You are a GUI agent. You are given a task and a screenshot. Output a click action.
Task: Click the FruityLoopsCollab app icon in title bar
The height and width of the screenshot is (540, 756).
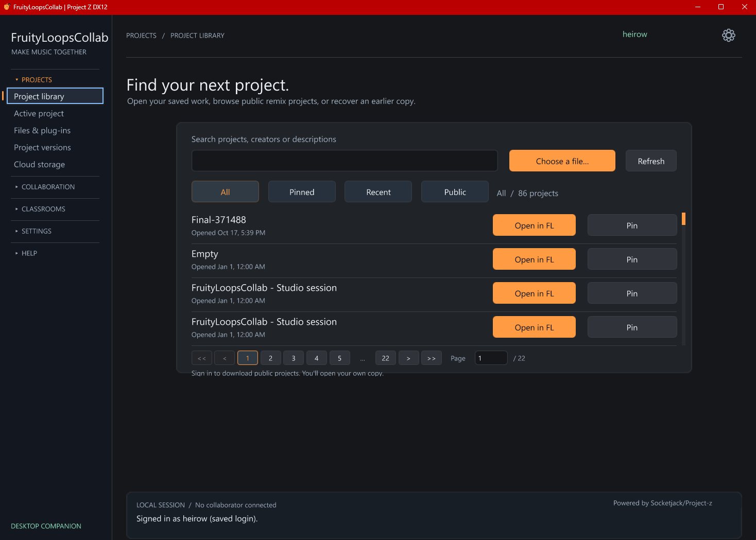(x=7, y=7)
